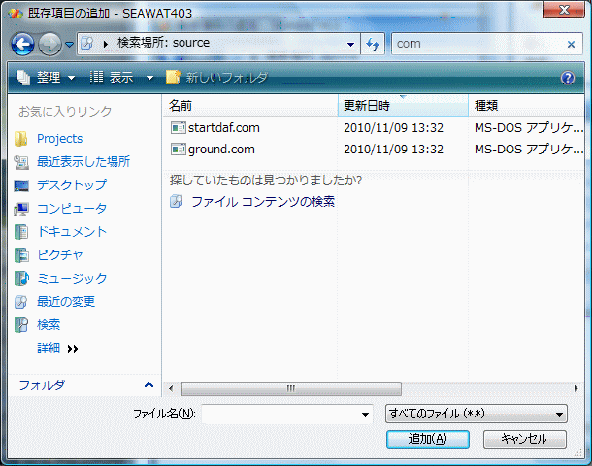This screenshot has width=592, height=466.
Task: Click the scrollbar left arrow
Action: point(171,388)
